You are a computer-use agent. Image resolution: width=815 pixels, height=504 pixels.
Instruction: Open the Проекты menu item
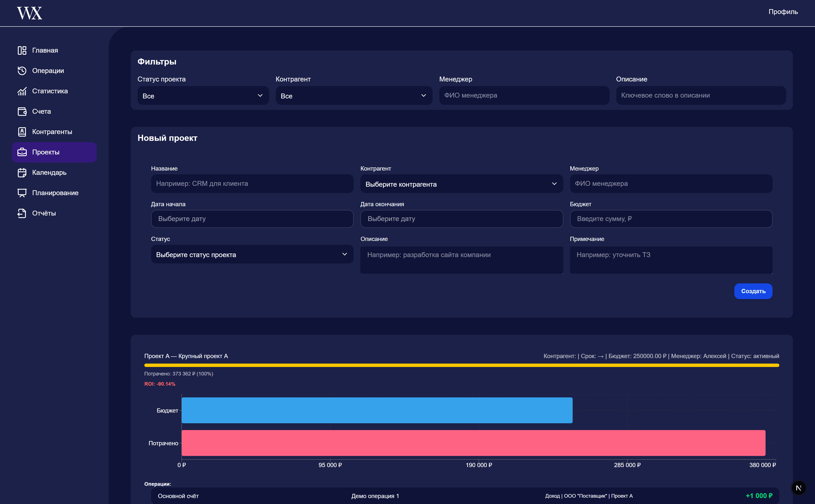(x=54, y=152)
